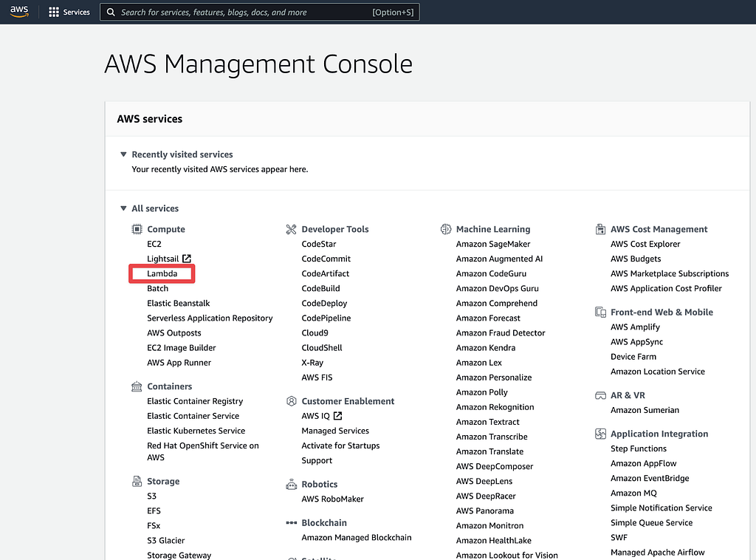The image size is (756, 560).
Task: Click the Storage category icon
Action: (137, 481)
